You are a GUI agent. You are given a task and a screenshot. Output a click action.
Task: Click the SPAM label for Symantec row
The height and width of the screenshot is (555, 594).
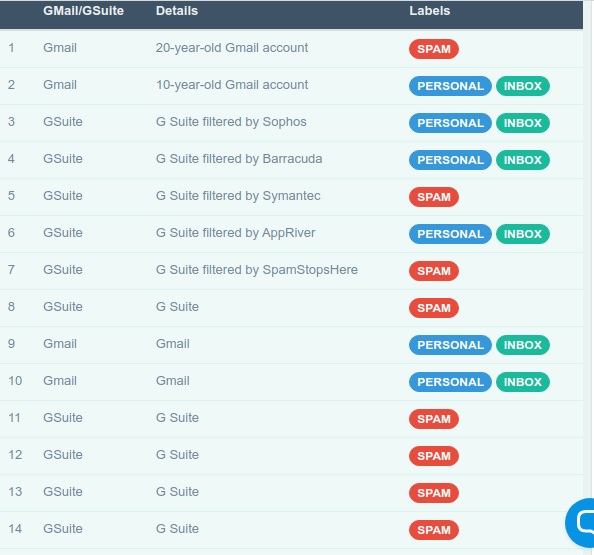pyautogui.click(x=434, y=197)
